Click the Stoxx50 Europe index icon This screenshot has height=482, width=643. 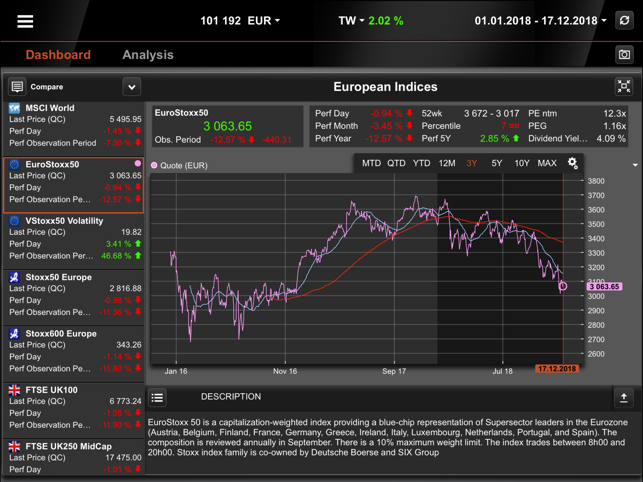[x=14, y=277]
